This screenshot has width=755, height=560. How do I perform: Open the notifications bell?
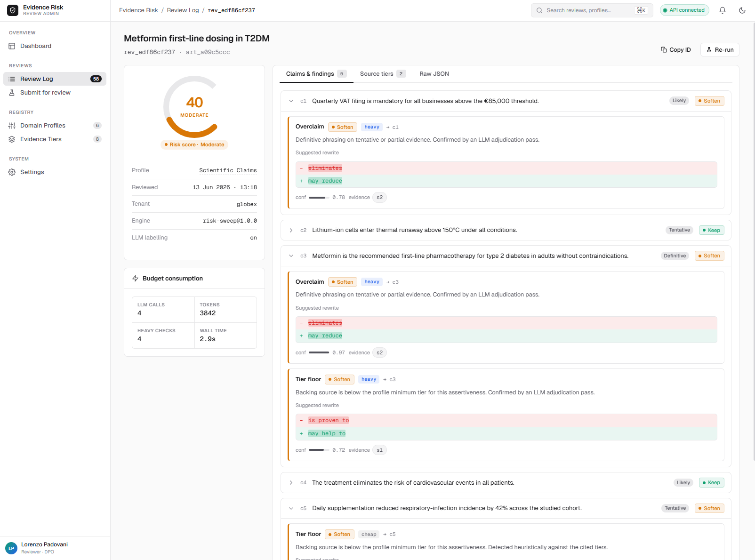tap(723, 10)
